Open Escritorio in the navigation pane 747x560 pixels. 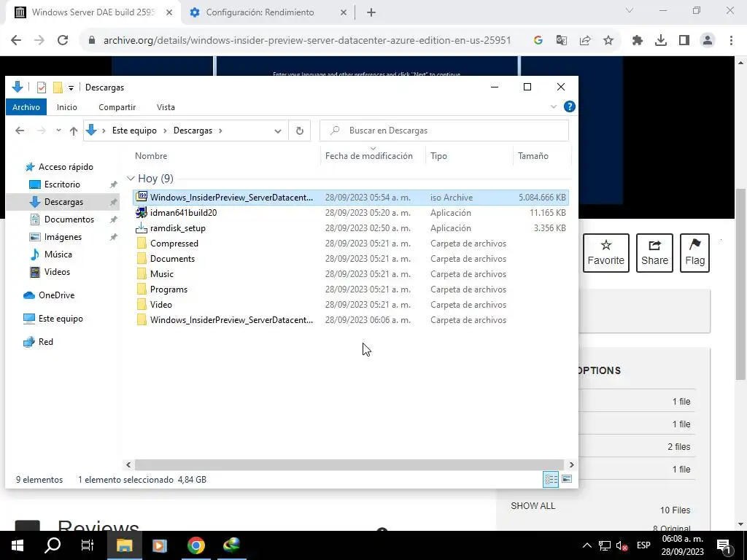tap(62, 184)
